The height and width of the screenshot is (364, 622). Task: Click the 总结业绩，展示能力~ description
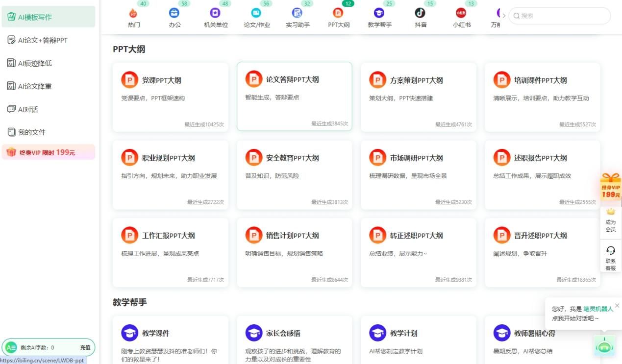398,253
